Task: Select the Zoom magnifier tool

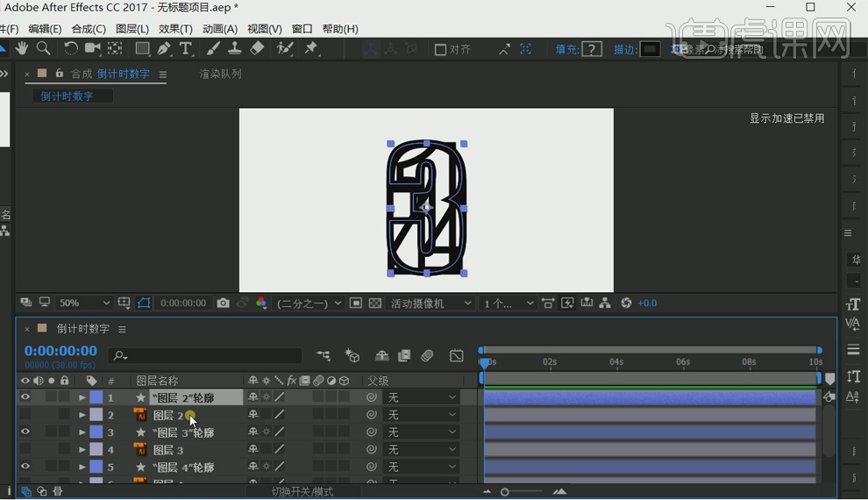Action: coord(43,49)
